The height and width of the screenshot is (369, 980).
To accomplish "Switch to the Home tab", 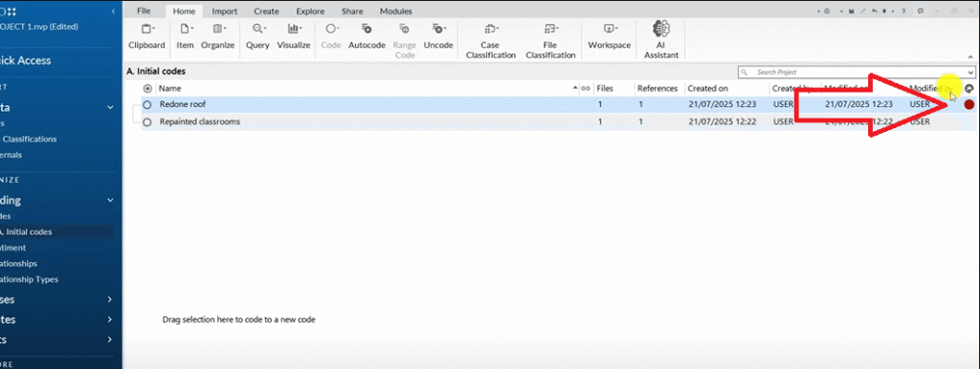I will pos(185,11).
